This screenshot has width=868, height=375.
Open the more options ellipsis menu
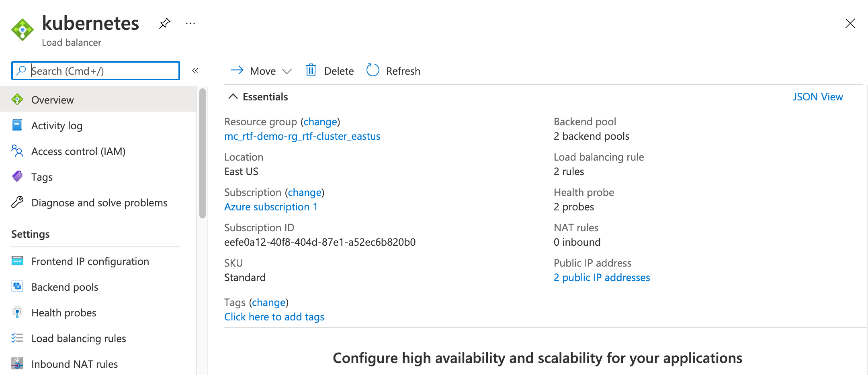(x=190, y=23)
